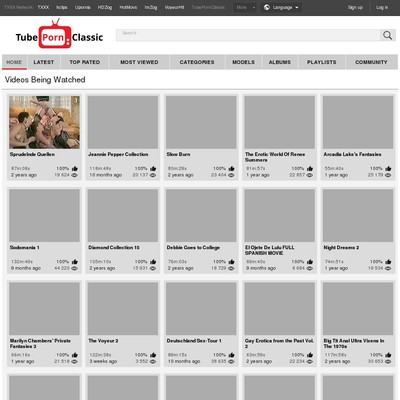Click the Tube Classic TV logo
400x400 pixels.
pos(59,35)
